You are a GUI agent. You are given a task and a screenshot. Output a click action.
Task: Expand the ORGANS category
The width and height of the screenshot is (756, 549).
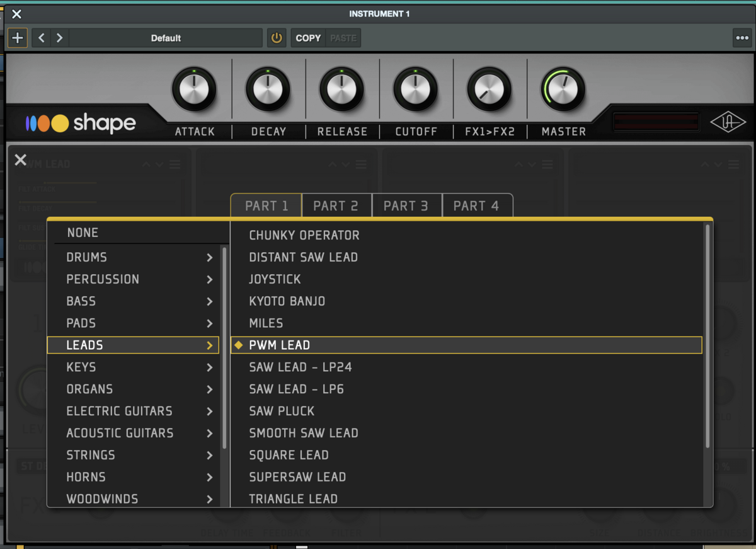(x=134, y=389)
